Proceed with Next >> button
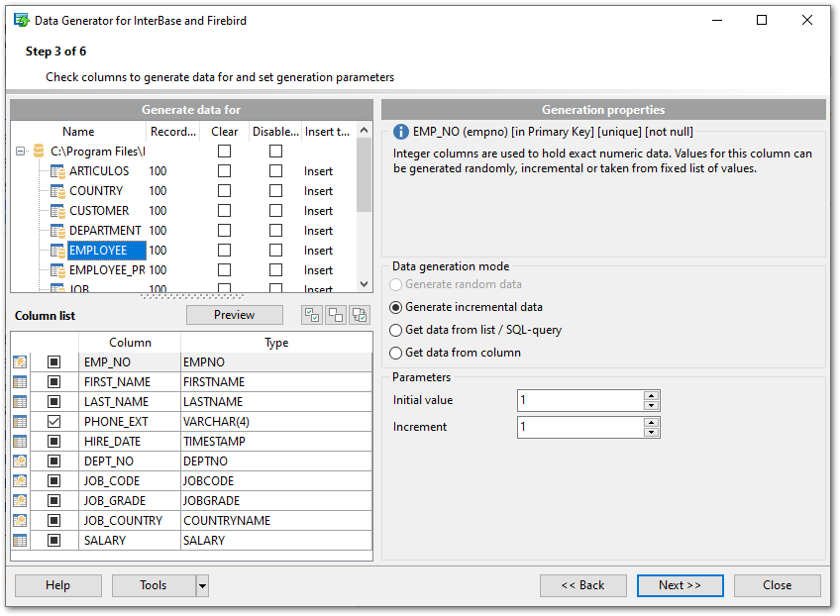This screenshot has height=616, width=840. click(x=680, y=585)
